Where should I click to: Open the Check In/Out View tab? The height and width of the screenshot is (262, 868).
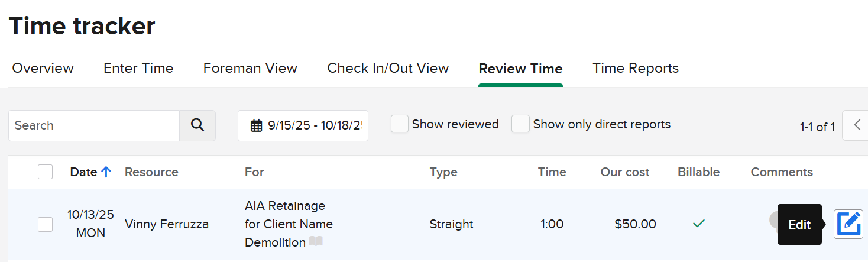[x=388, y=69]
